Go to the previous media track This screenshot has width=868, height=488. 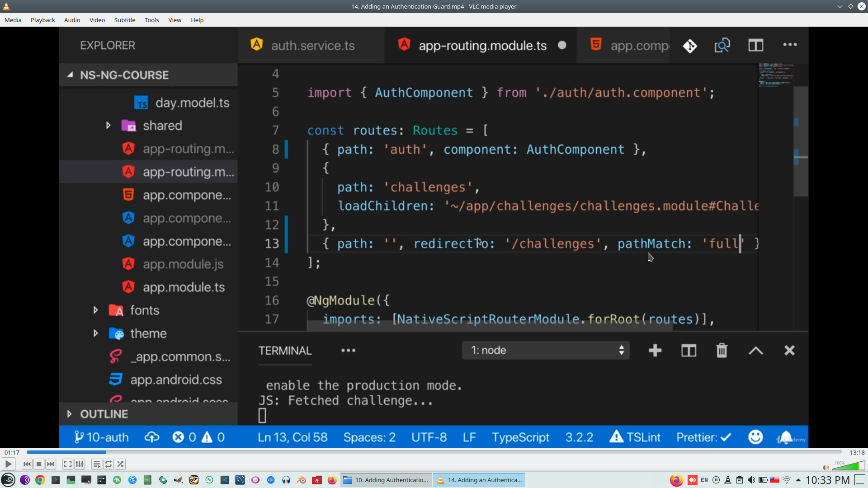(x=27, y=464)
